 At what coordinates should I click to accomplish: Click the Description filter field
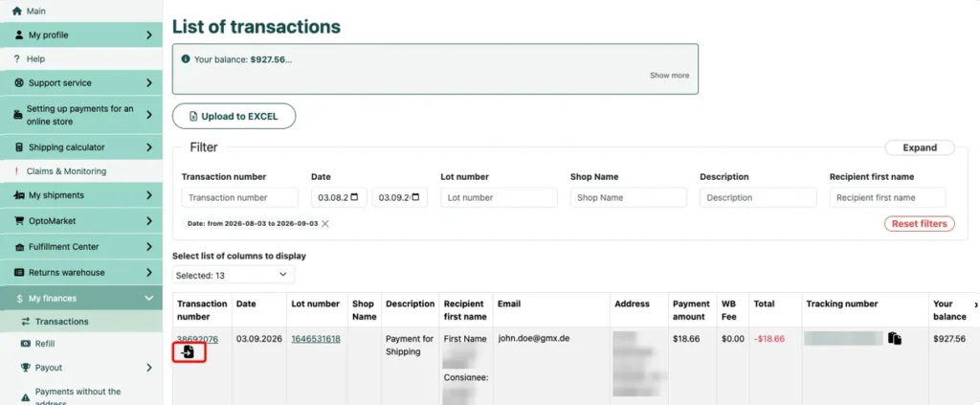[758, 197]
